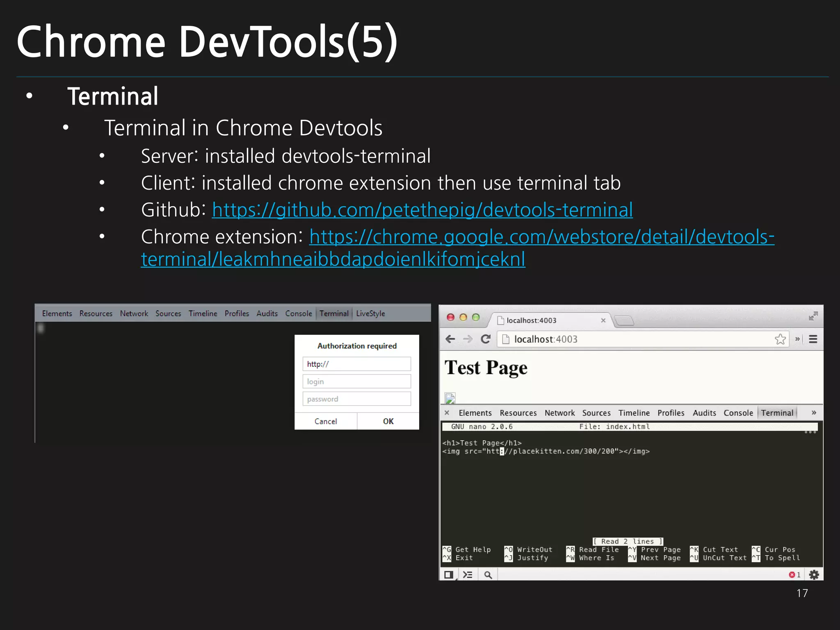Viewport: 840px width, 630px height.
Task: Click the browser back arrow
Action: pyautogui.click(x=450, y=339)
